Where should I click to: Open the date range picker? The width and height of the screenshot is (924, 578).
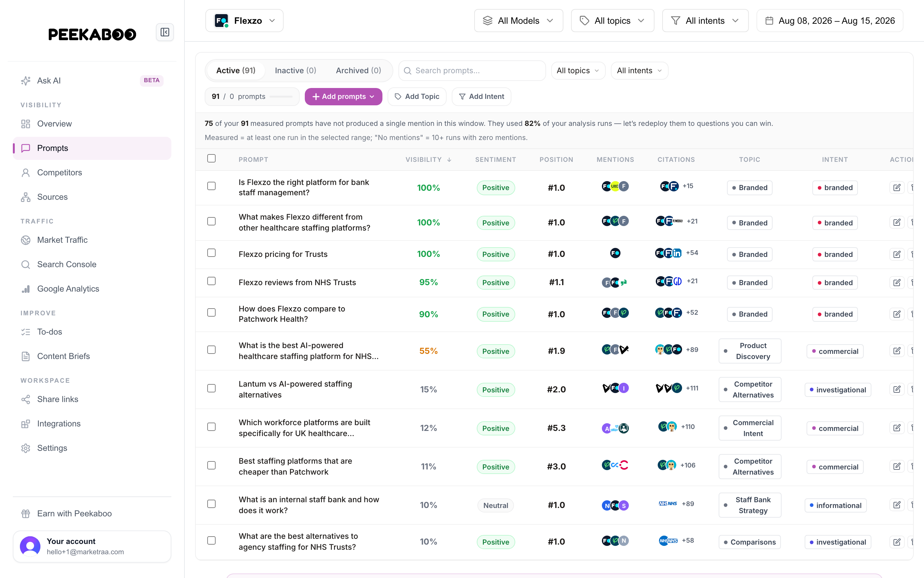pyautogui.click(x=830, y=21)
